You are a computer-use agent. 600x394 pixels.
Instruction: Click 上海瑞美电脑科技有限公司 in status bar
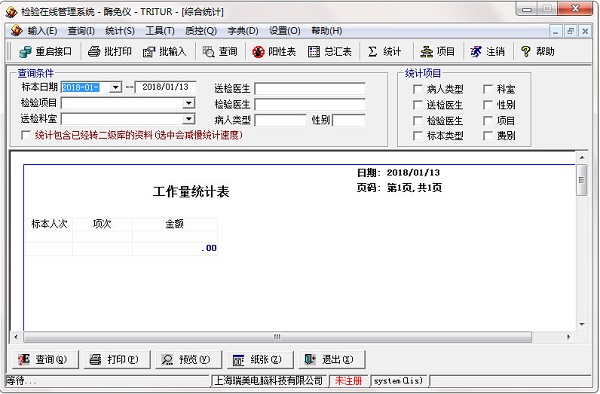(x=268, y=381)
